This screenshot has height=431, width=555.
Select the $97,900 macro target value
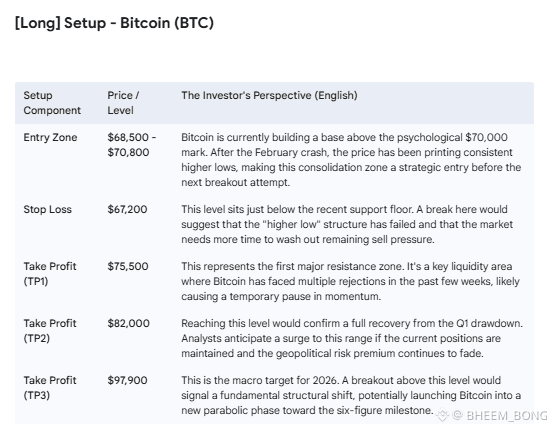pyautogui.click(x=127, y=380)
